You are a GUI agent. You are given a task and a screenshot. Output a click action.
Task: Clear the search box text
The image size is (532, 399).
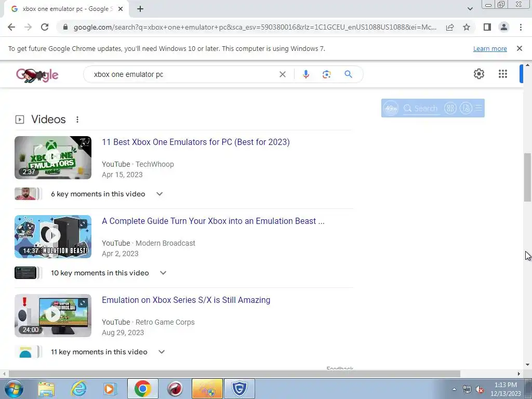282,74
